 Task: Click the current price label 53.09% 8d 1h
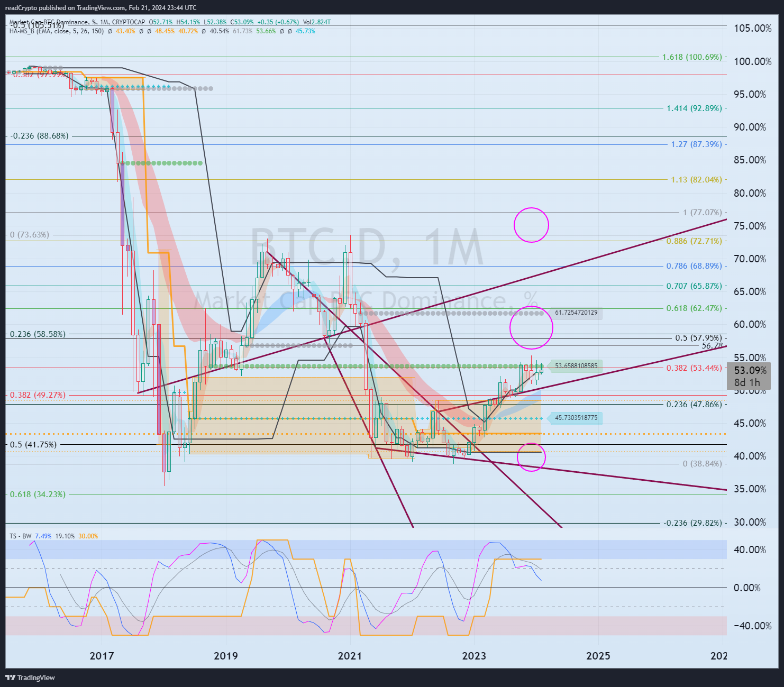click(750, 376)
